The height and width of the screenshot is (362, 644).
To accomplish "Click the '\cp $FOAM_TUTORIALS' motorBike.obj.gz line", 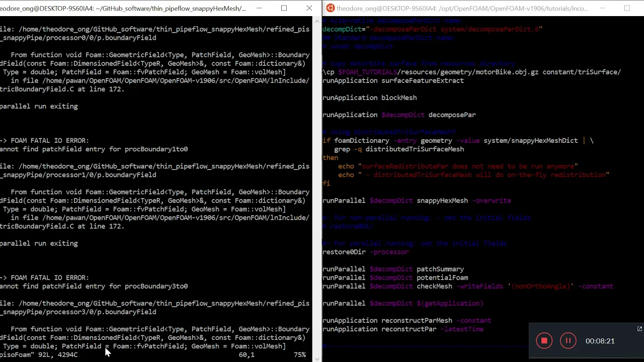I will 471,72.
